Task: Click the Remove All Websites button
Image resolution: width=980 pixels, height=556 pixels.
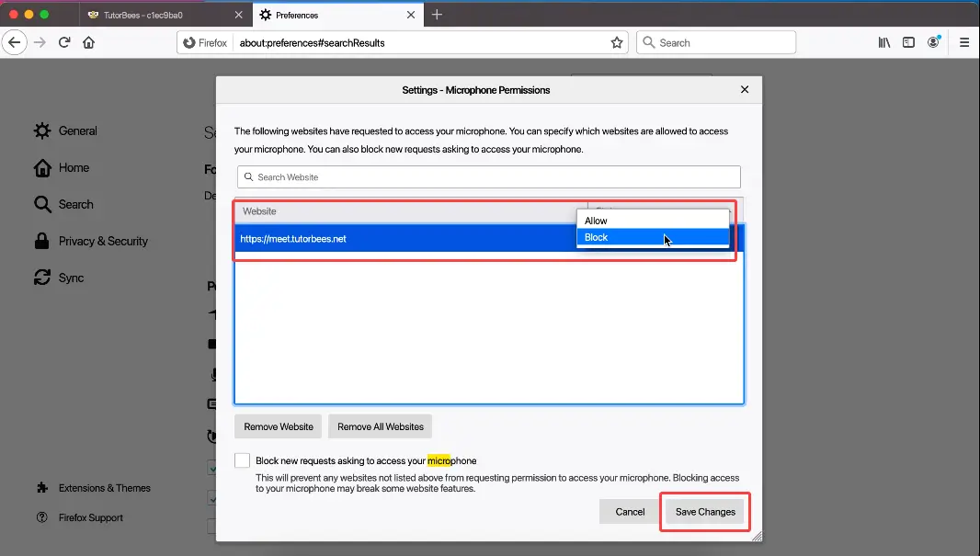Action: click(x=380, y=426)
